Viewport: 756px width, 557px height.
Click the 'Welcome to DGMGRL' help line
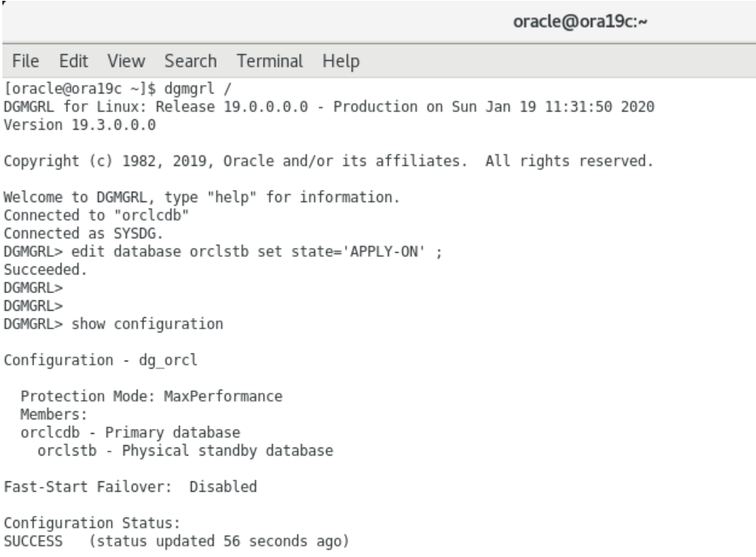202,197
